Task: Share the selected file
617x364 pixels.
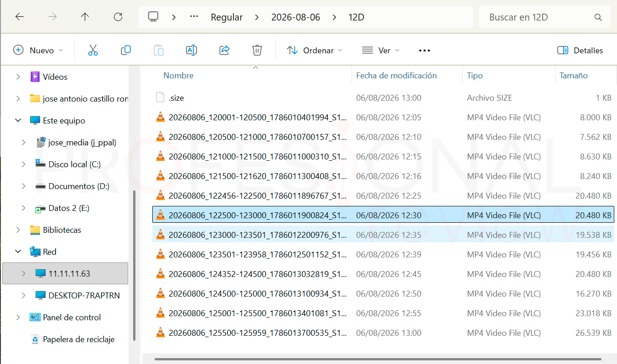Action: [x=224, y=50]
